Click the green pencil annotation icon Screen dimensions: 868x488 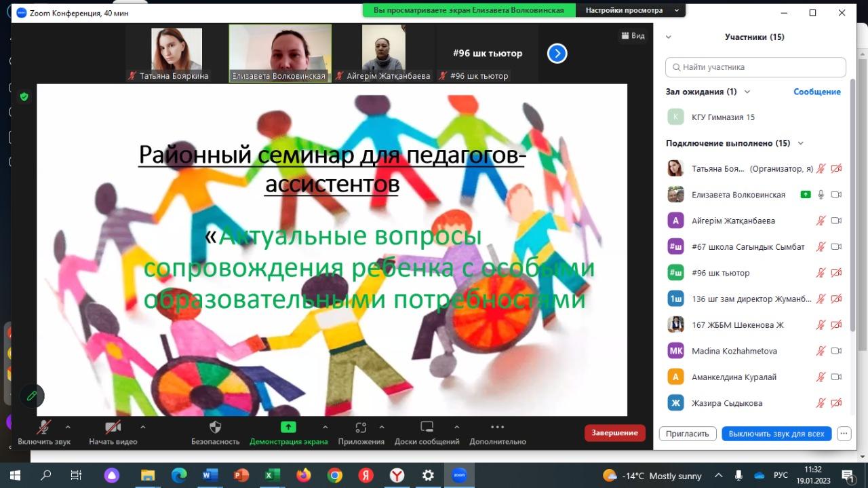31,396
